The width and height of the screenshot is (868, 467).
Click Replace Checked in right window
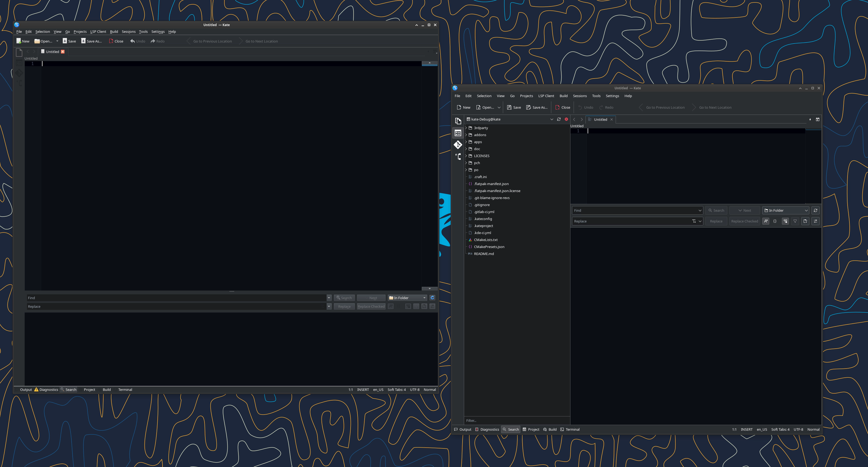tap(744, 221)
